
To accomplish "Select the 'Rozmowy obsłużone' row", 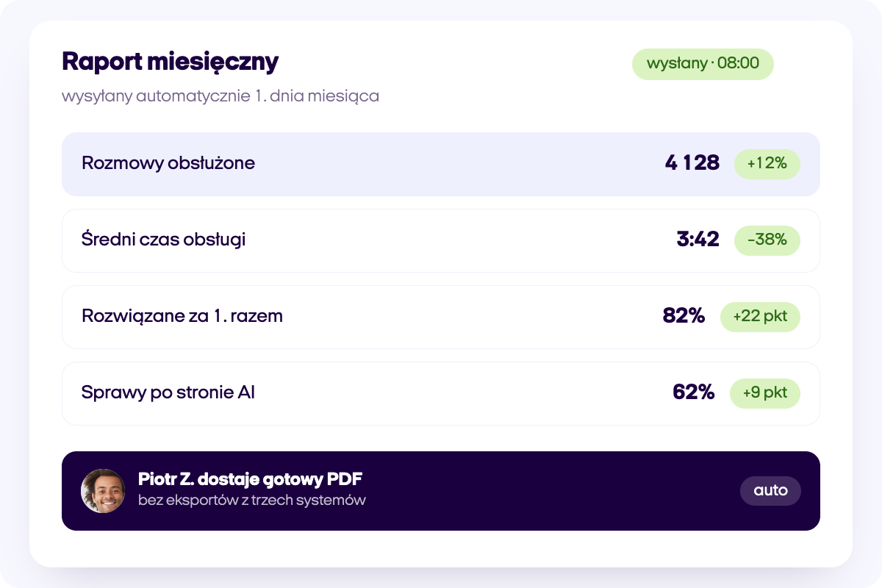I will (441, 164).
